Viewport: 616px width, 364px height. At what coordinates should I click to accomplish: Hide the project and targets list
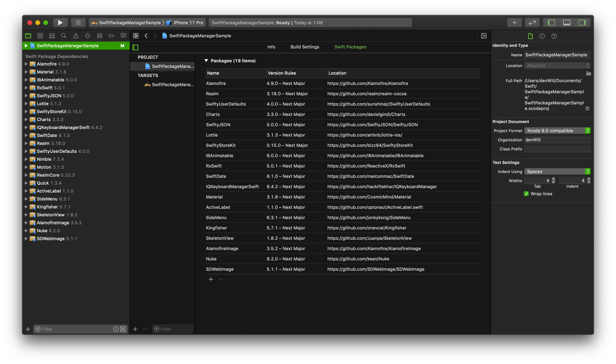[135, 47]
